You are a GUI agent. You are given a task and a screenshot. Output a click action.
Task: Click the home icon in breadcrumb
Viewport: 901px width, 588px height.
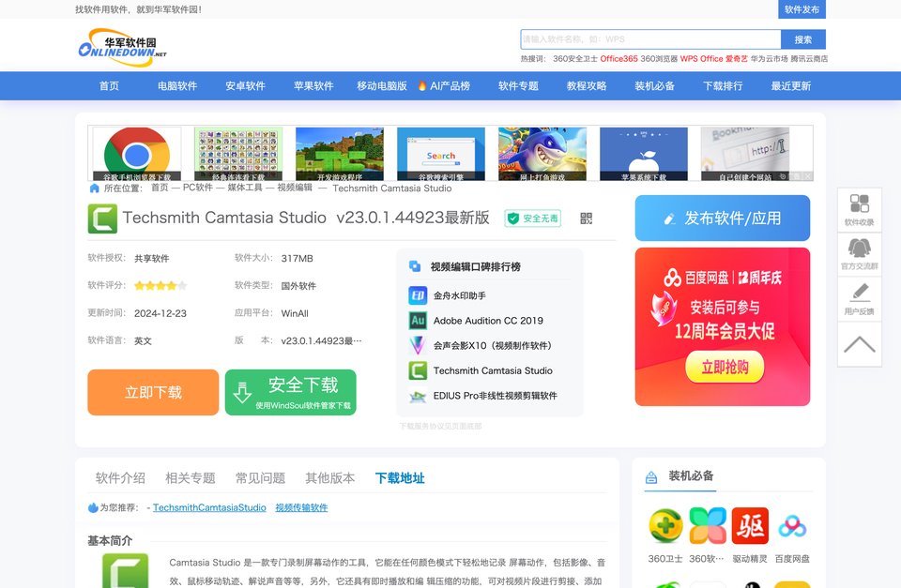point(94,188)
